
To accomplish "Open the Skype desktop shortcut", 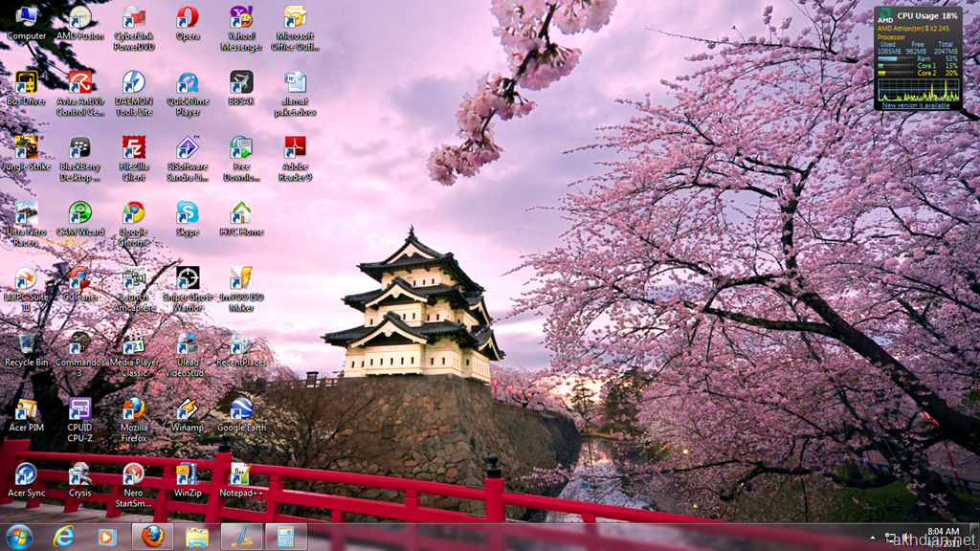I will 188,213.
